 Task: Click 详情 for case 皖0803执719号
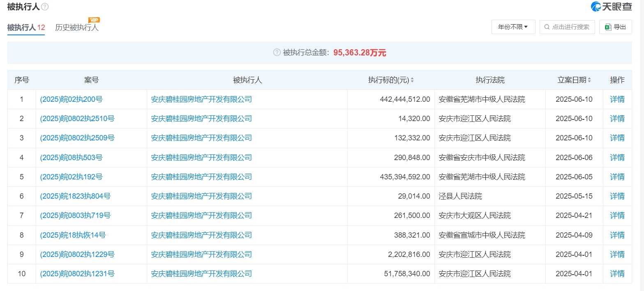point(617,215)
